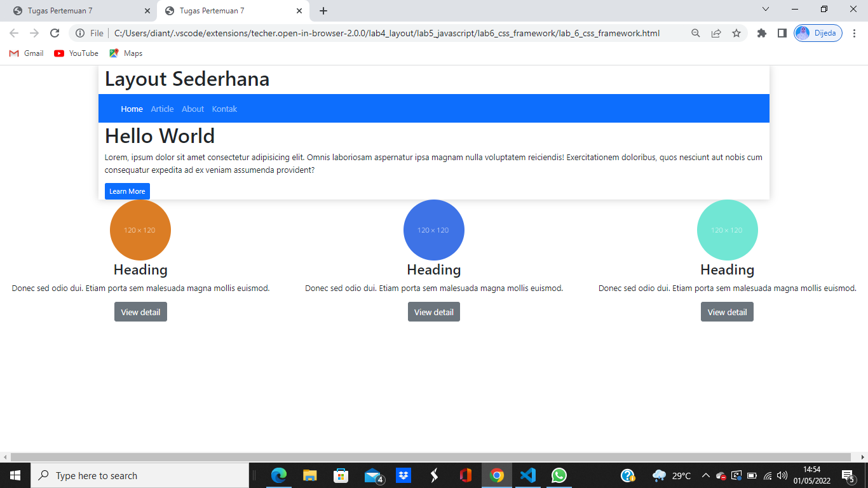Launch Visual Studio Code from the taskbar

527,475
